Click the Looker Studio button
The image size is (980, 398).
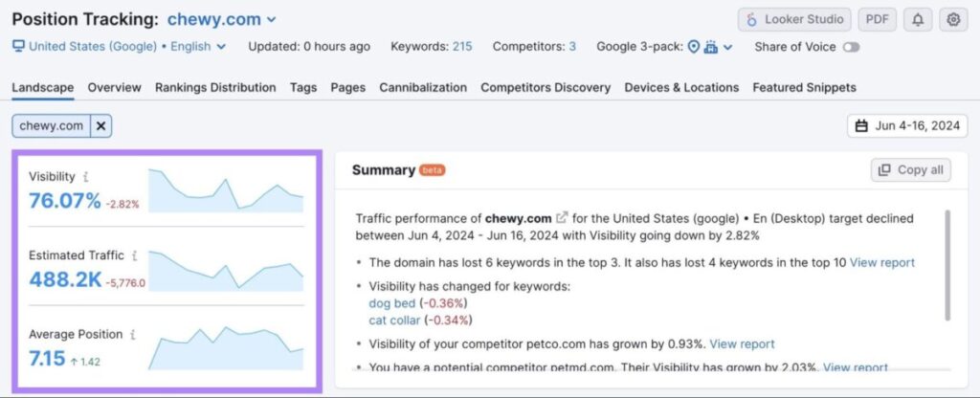click(793, 19)
